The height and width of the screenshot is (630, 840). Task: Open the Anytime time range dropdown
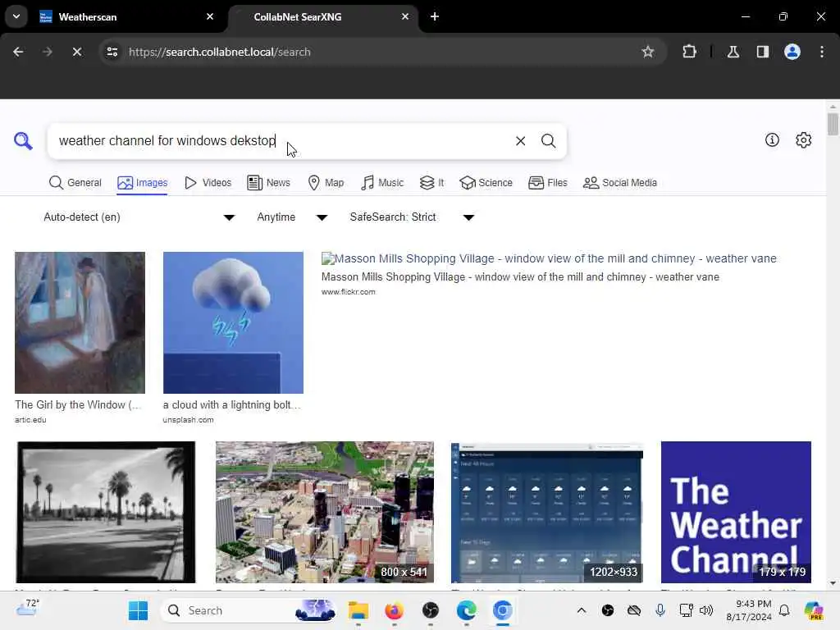click(x=292, y=217)
